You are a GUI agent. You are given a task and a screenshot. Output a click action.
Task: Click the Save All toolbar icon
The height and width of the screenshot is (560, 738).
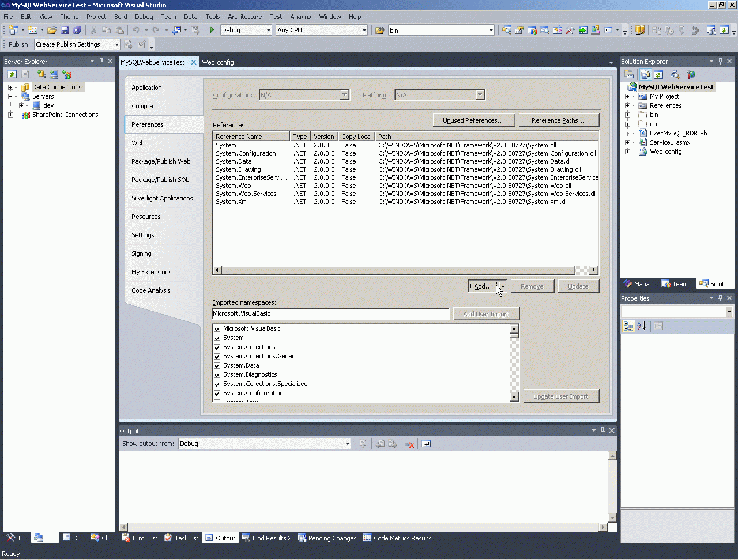point(77,30)
